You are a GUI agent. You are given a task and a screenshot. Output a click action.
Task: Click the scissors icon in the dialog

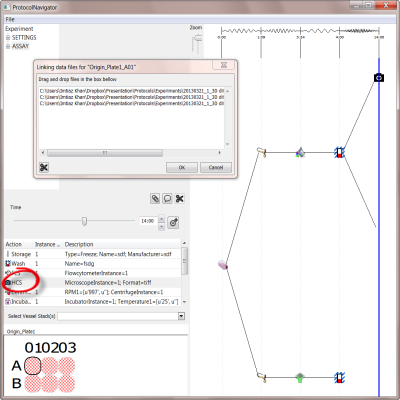[x=44, y=167]
